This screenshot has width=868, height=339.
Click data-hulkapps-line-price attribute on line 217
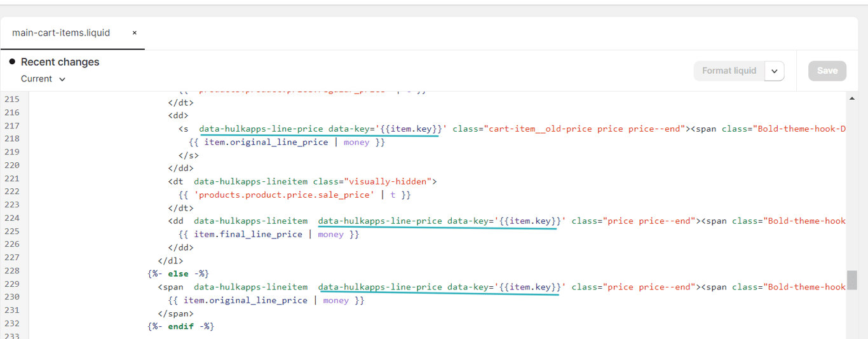pos(261,128)
